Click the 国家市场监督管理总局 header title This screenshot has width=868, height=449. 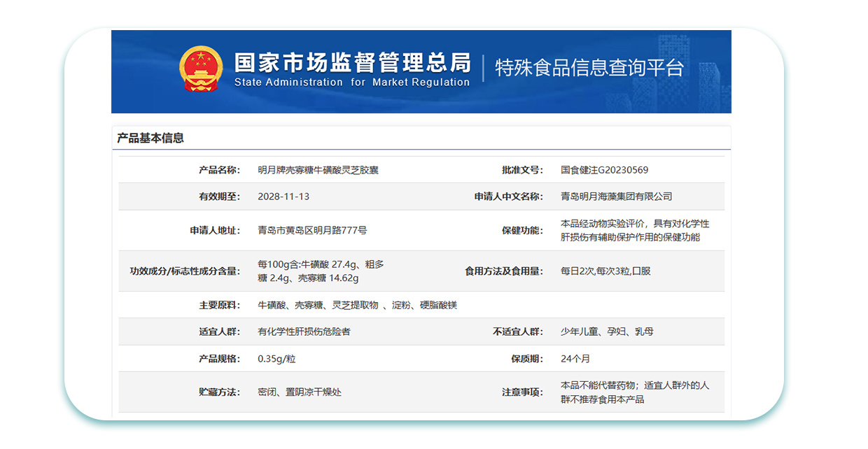coord(352,62)
